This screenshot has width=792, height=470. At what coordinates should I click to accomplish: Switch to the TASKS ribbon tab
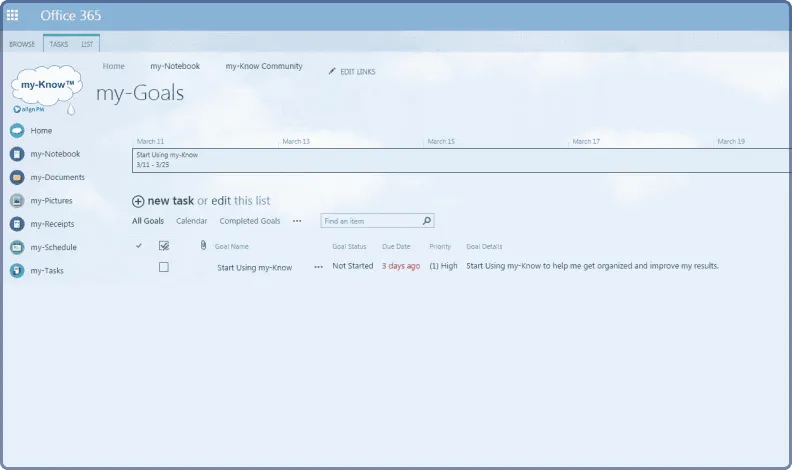coord(59,44)
